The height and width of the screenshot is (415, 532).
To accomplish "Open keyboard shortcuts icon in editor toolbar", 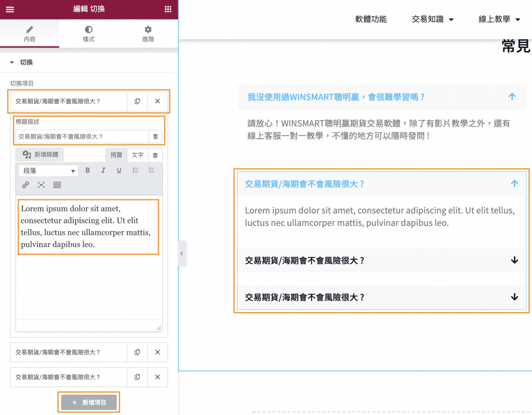I will 57,184.
